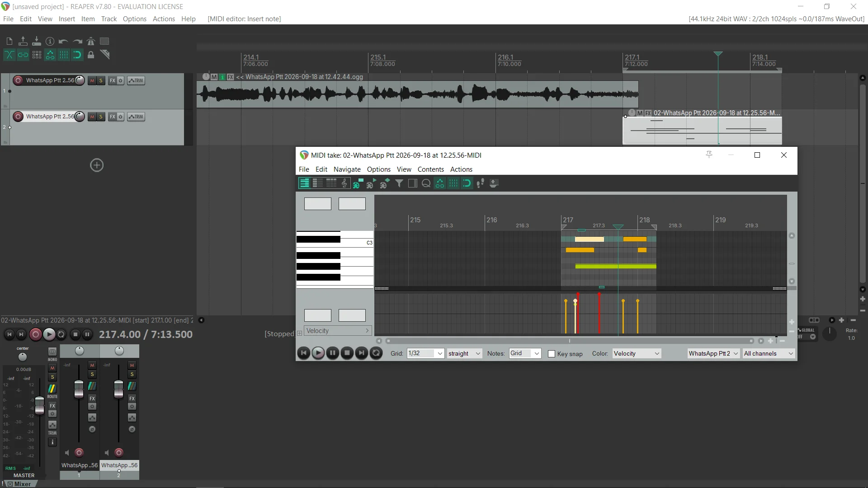868x488 pixels.
Task: Undo the last action in main toolbar
Action: coord(64,41)
